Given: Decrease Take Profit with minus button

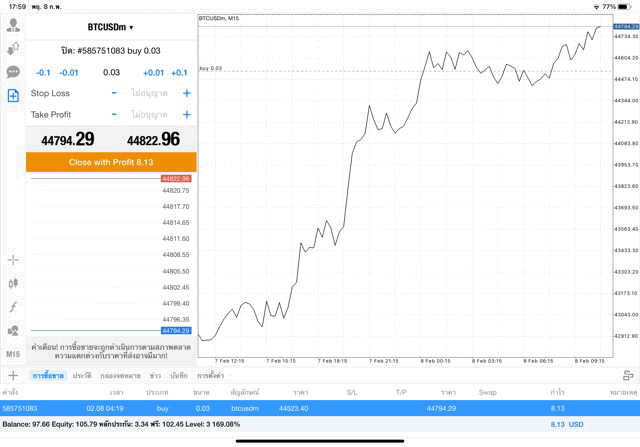Looking at the screenshot, I should point(114,115).
